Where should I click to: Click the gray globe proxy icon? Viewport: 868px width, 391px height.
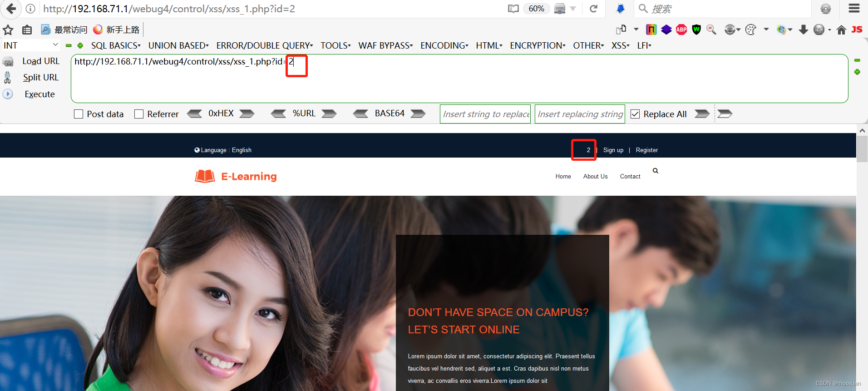coord(819,30)
